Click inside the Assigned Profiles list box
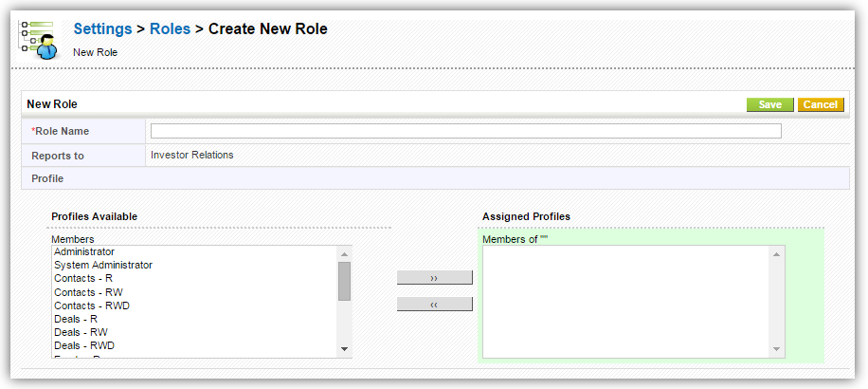The height and width of the screenshot is (389, 868). 625,302
